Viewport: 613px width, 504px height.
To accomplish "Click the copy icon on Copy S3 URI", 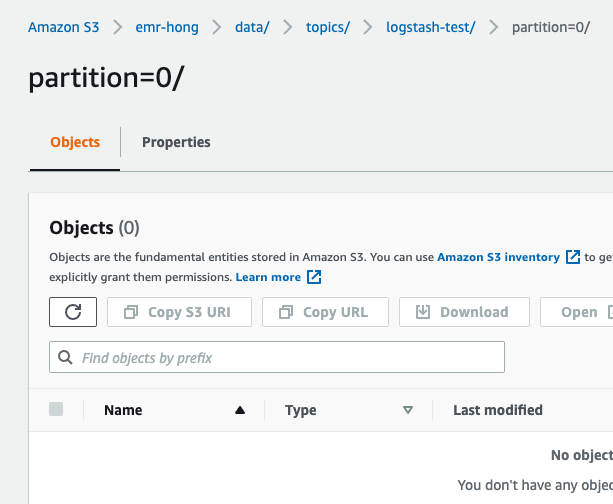I will [130, 312].
